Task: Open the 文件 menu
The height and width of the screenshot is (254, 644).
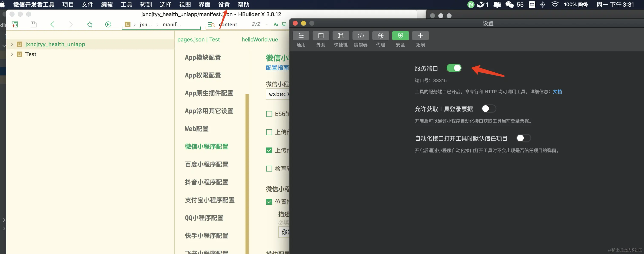Action: pos(87,4)
